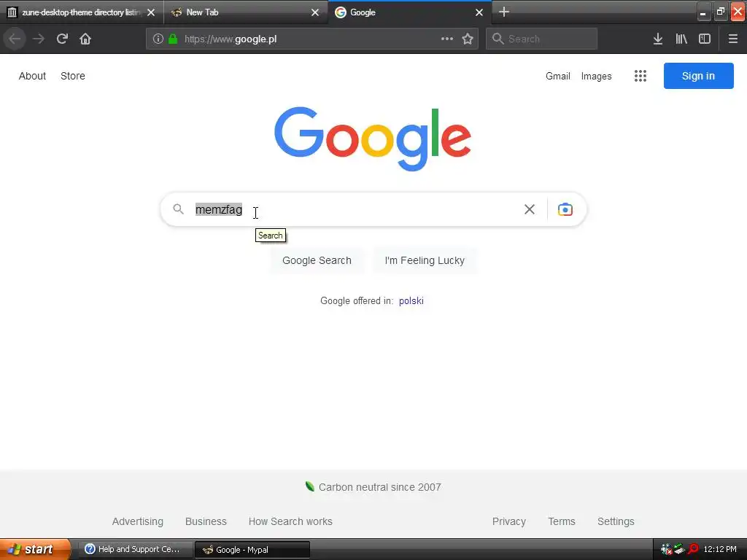Open a new tab with plus button

click(x=504, y=12)
